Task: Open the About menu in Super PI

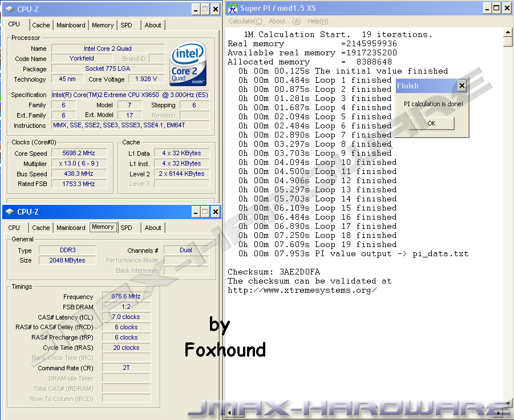Action: [285, 21]
